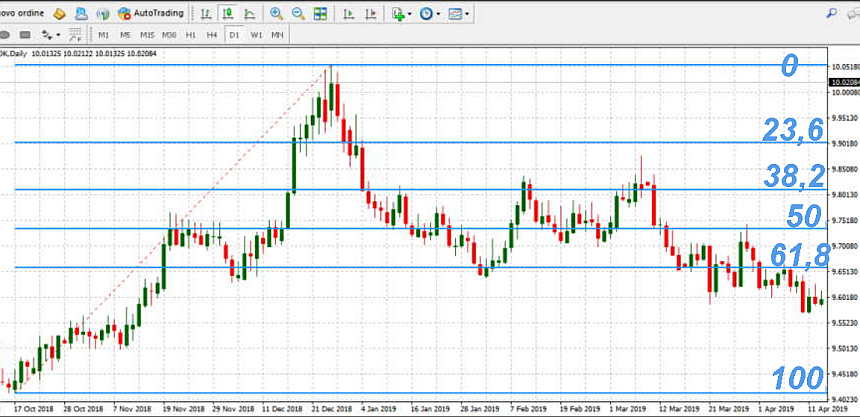This screenshot has height=417, width=860.
Task: Toggle chart shift icon
Action: pyautogui.click(x=370, y=14)
